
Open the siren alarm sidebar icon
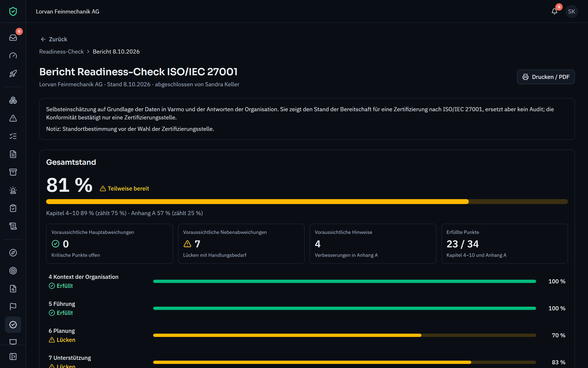(x=13, y=190)
